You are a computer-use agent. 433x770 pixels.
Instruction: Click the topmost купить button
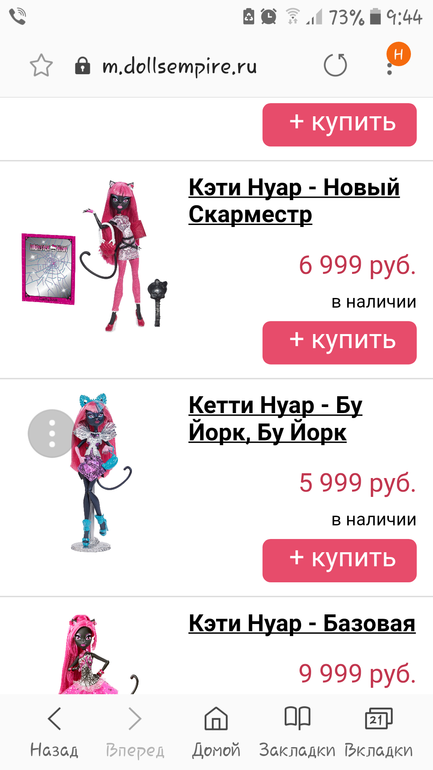point(339,124)
